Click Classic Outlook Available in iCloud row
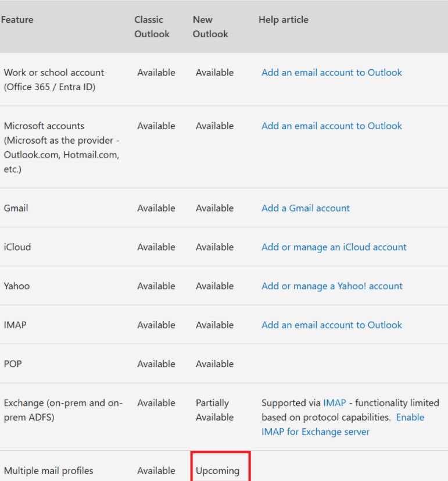 [156, 247]
